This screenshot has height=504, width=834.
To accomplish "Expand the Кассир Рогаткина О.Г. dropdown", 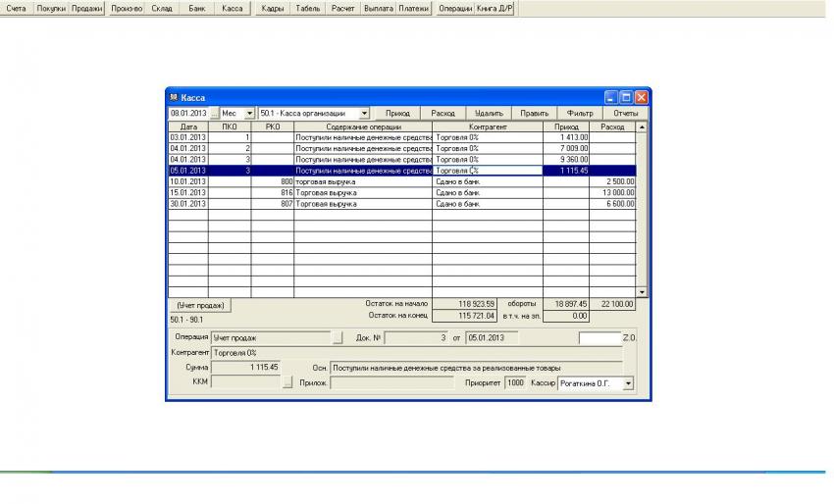I will [628, 383].
